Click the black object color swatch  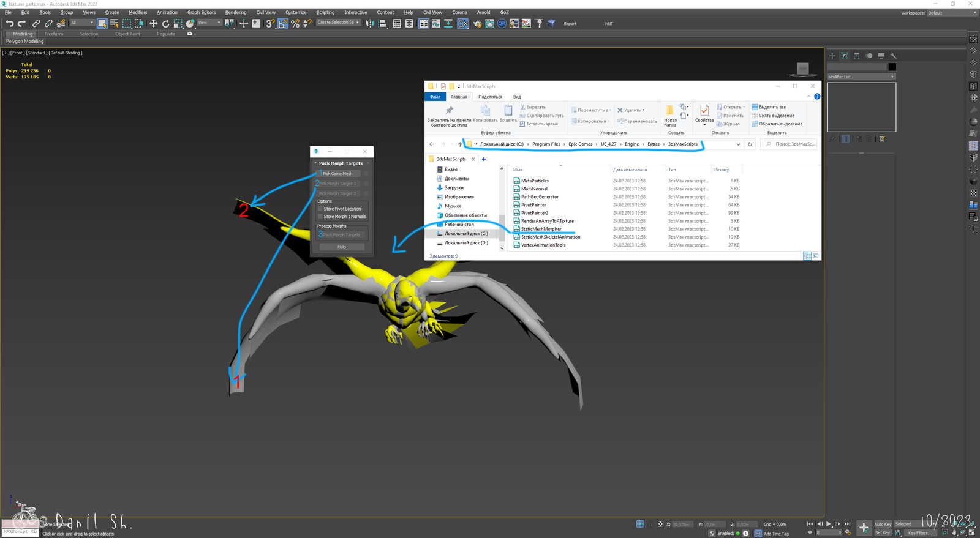click(x=892, y=67)
